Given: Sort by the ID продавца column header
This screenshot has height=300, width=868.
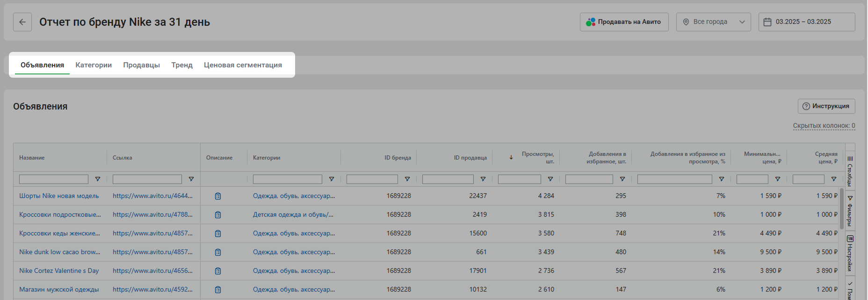Looking at the screenshot, I should point(470,158).
